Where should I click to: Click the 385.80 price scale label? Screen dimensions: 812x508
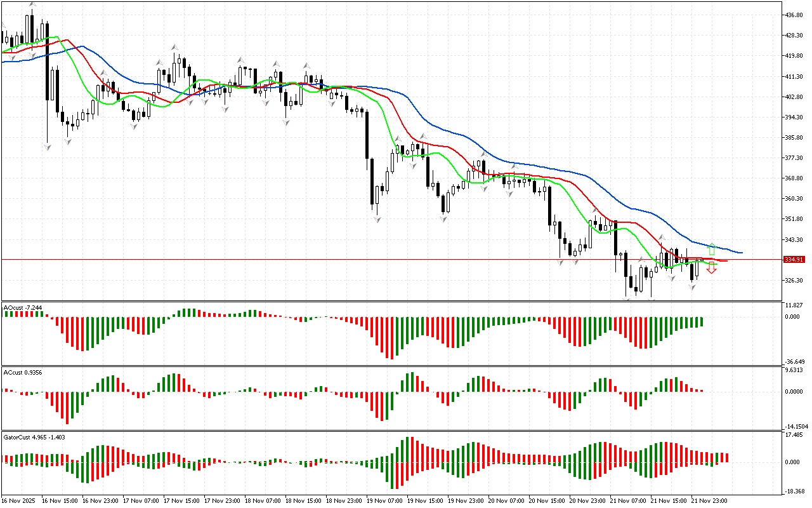click(794, 138)
